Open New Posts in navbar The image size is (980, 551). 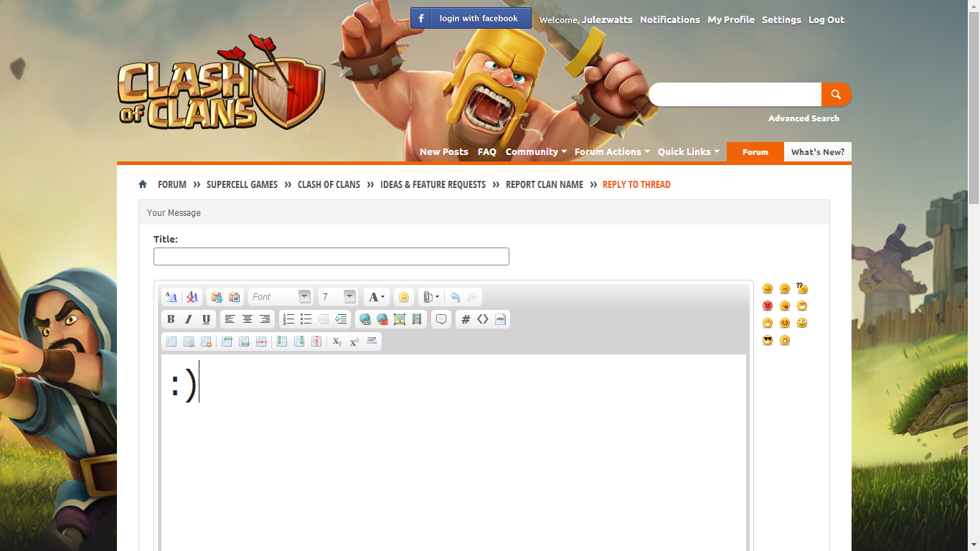coord(444,152)
